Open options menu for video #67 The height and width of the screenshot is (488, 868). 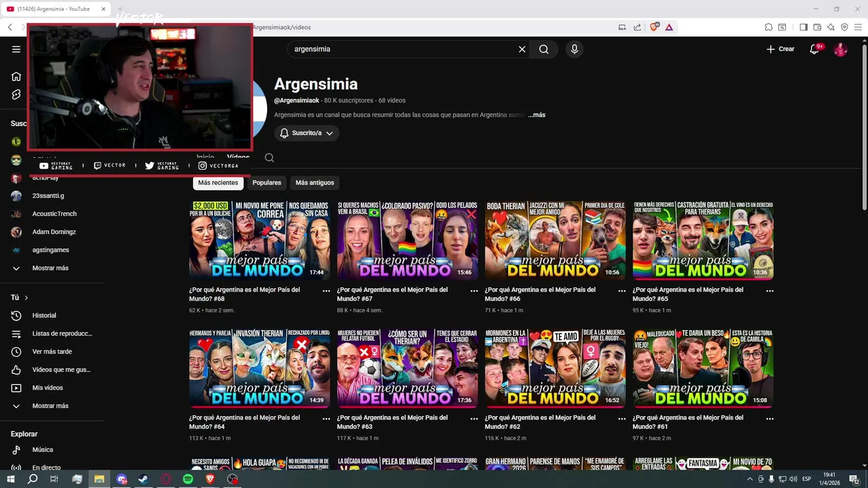(474, 291)
